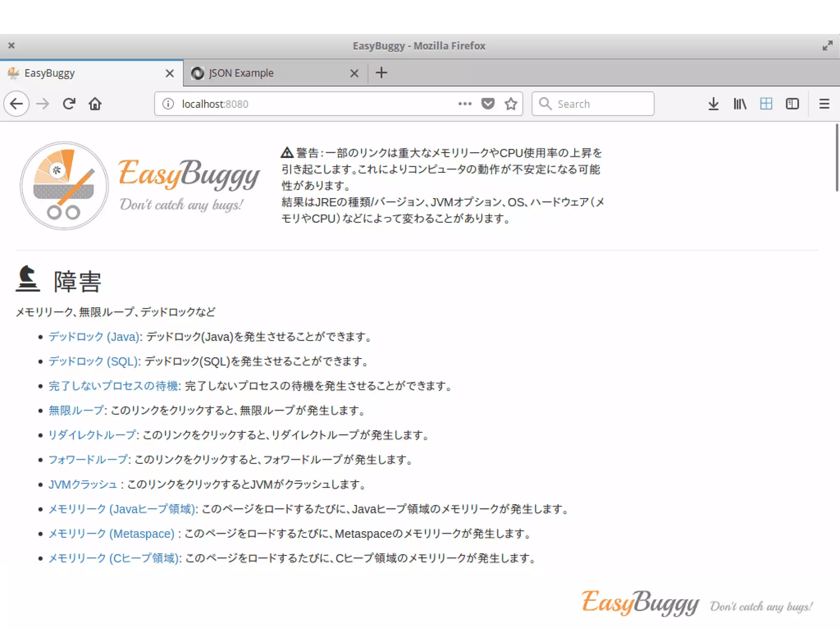
Task: Open the 無限ループ link
Action: (x=77, y=411)
